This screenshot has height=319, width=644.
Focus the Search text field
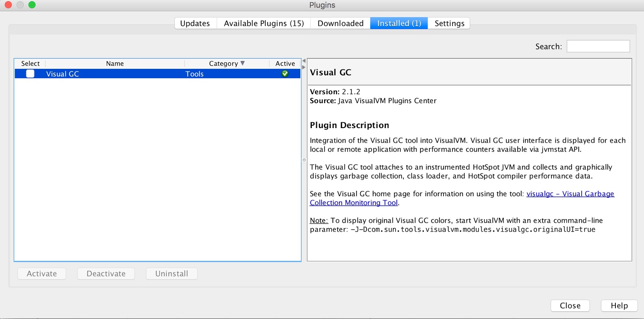click(598, 46)
